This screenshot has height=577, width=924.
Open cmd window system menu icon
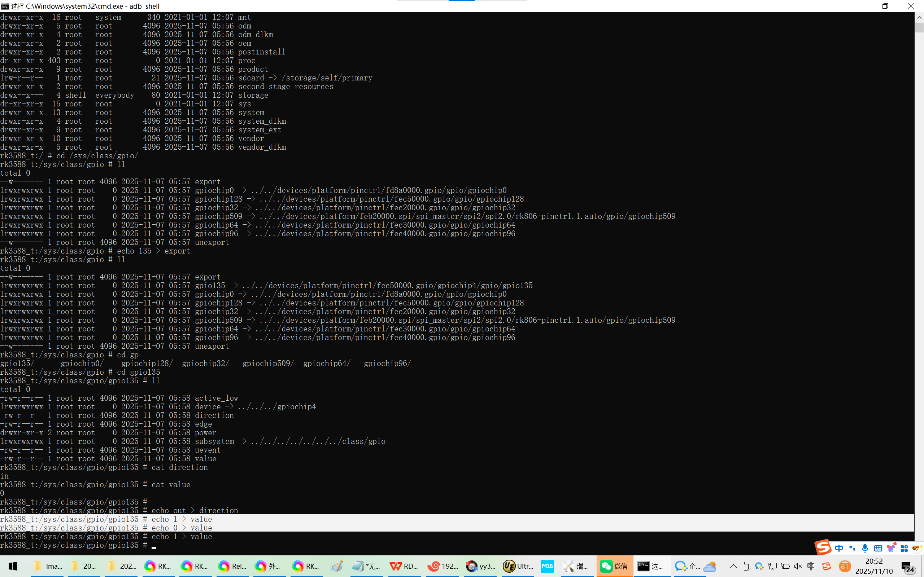(x=5, y=6)
